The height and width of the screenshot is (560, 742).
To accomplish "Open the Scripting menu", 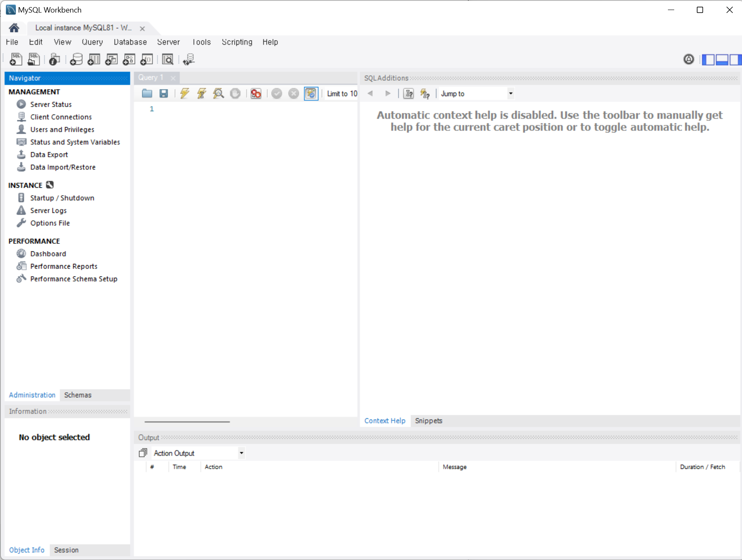I will pos(237,42).
